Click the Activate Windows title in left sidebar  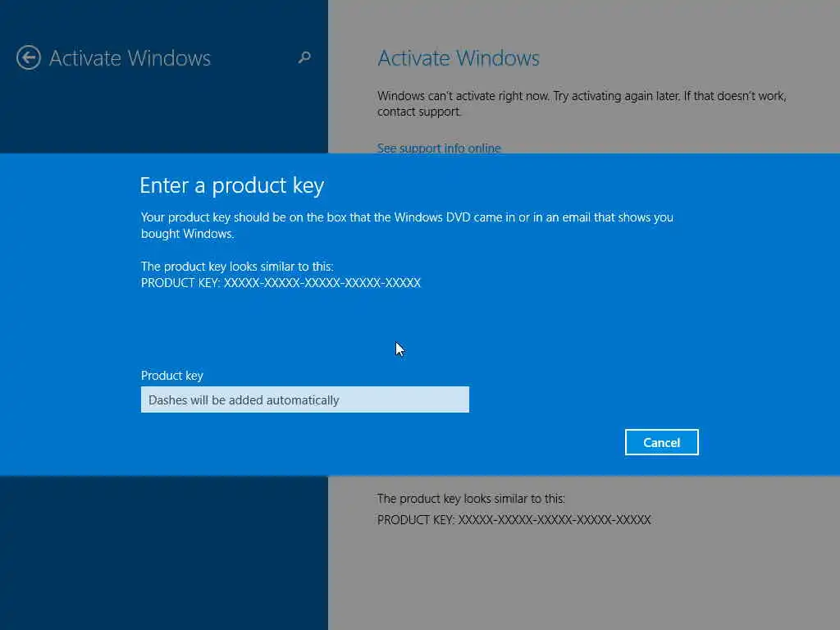coord(130,58)
